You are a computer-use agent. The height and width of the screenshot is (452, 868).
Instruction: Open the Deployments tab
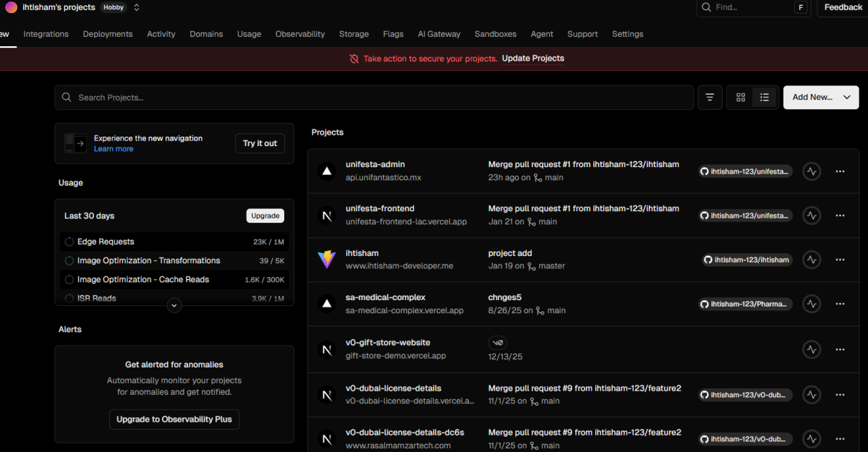pyautogui.click(x=108, y=34)
